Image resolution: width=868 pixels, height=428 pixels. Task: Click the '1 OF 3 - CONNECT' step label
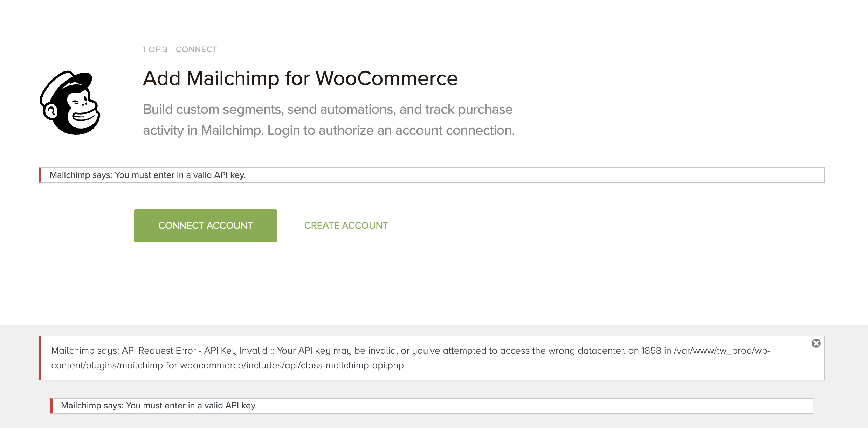[180, 49]
